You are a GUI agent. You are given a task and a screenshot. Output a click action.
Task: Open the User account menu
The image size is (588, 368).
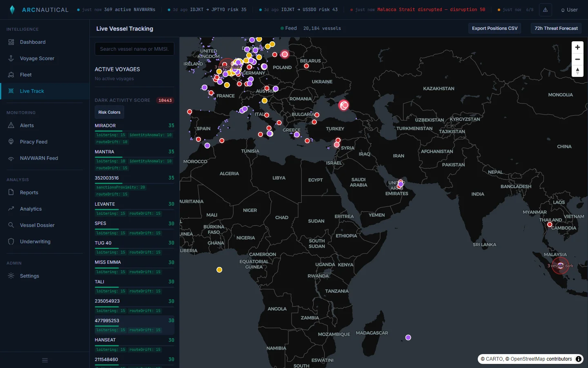(x=570, y=10)
